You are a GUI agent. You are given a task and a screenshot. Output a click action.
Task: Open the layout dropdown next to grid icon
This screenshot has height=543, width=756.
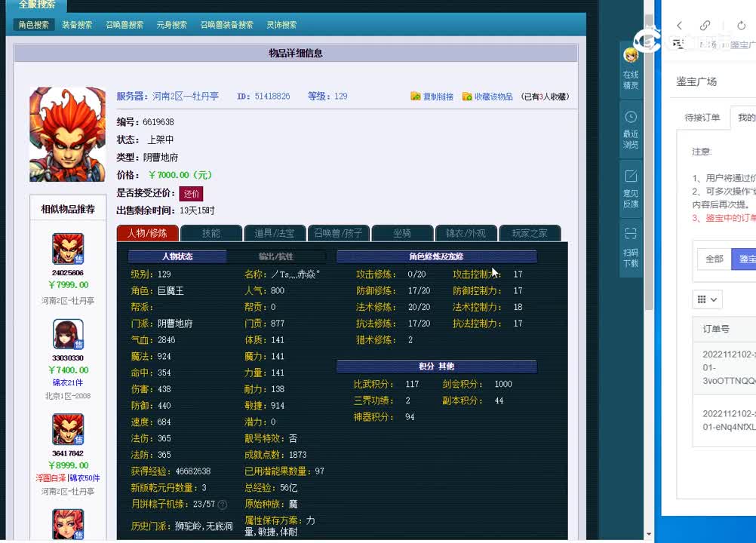pyautogui.click(x=714, y=299)
